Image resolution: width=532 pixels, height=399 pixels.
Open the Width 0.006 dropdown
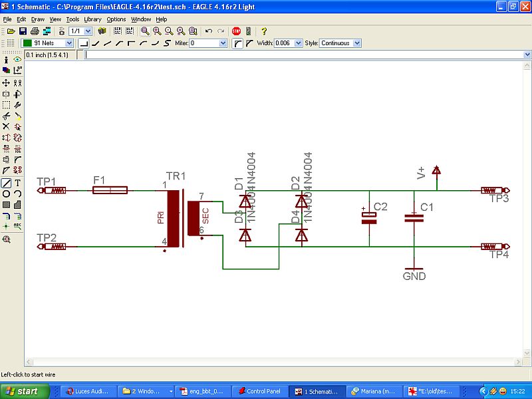click(298, 43)
